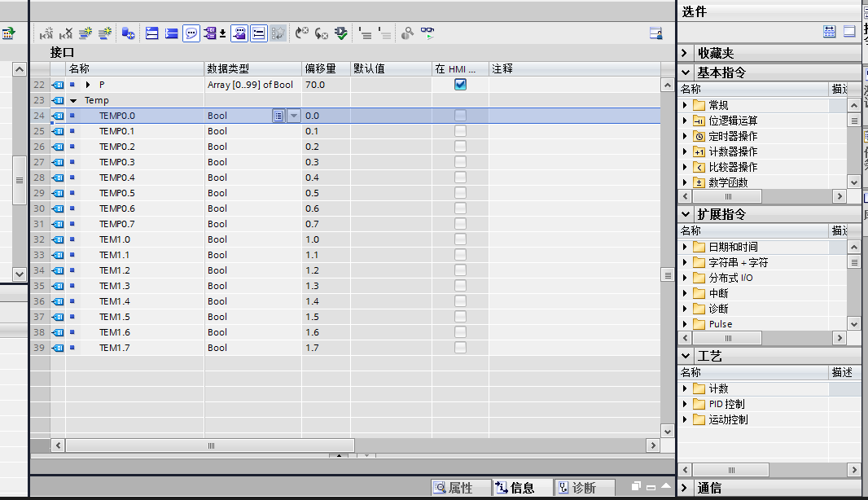This screenshot has height=500, width=868.
Task: Click the interface table horizontal scrollbar thumb
Action: (x=210, y=445)
